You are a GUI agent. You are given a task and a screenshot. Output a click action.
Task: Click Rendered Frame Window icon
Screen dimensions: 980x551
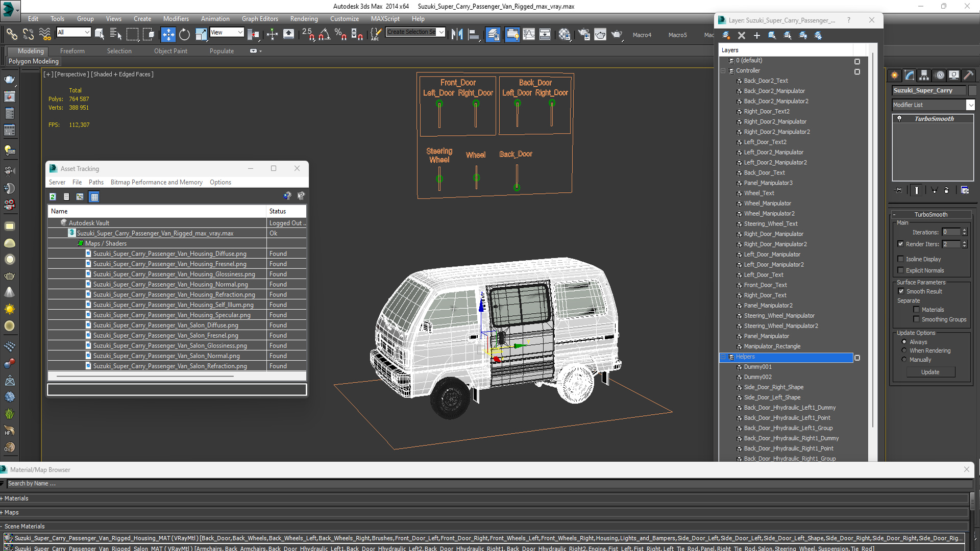pos(600,34)
